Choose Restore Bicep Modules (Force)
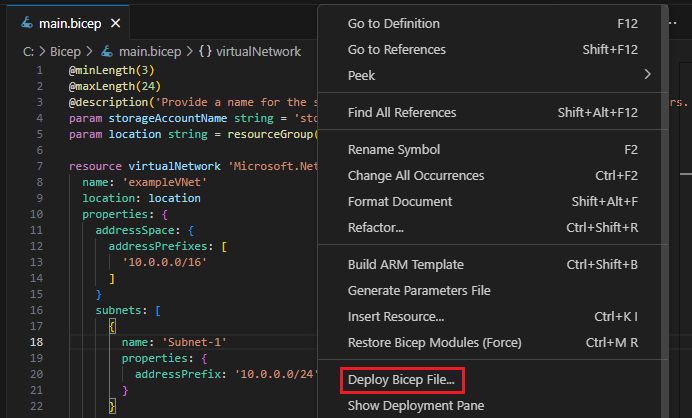This screenshot has width=692, height=418. [x=493, y=343]
